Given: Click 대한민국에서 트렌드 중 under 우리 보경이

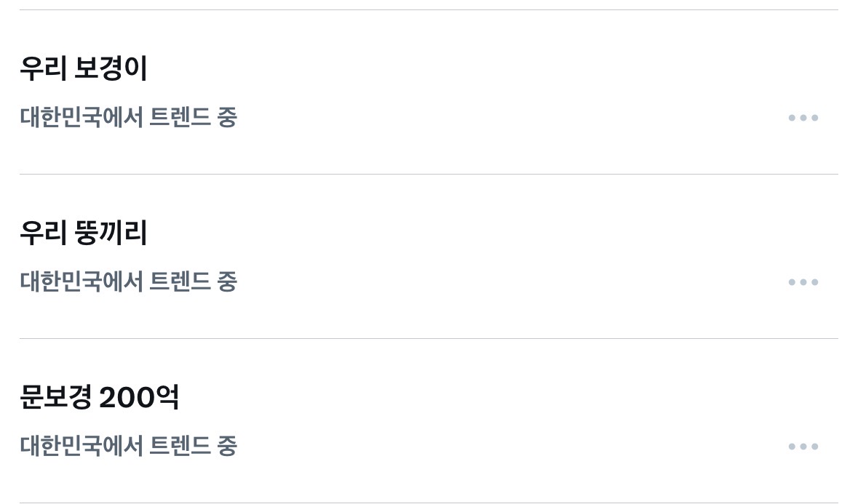Looking at the screenshot, I should pyautogui.click(x=128, y=118).
